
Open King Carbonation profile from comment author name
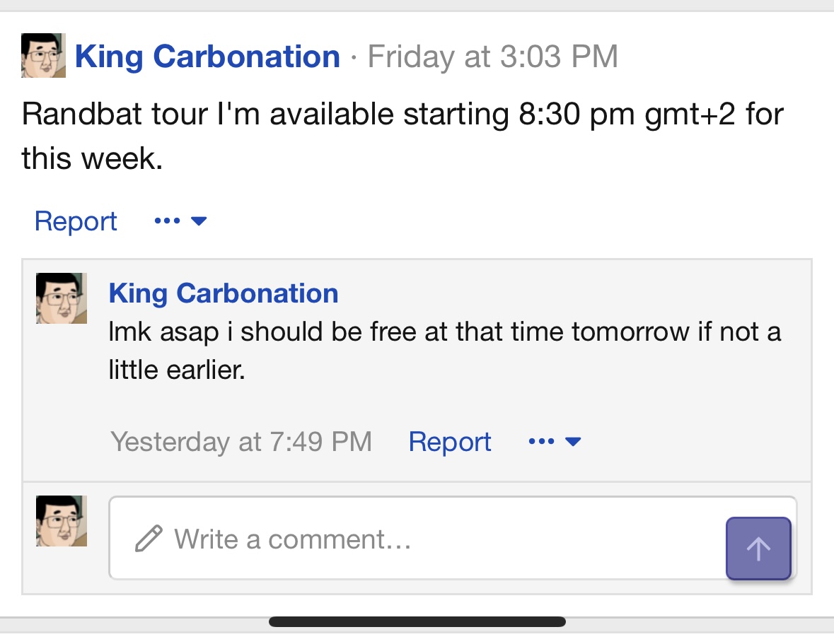[x=224, y=293]
